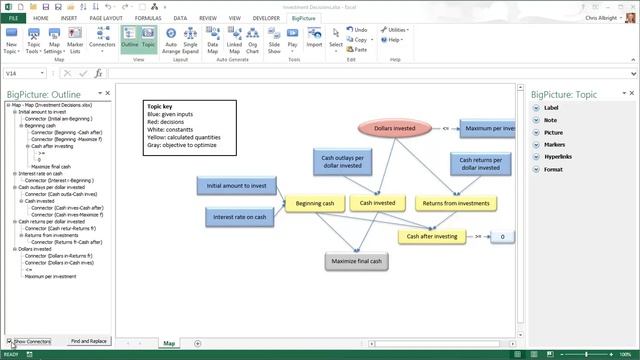
Task: Expand the formula bar with chevron
Action: 633,73
